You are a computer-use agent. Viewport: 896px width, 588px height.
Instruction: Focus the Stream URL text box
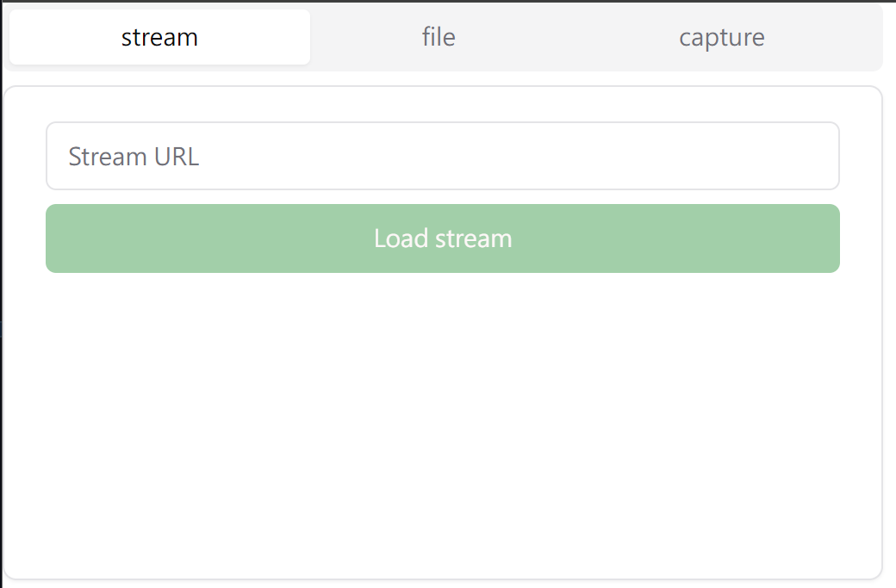click(x=442, y=156)
